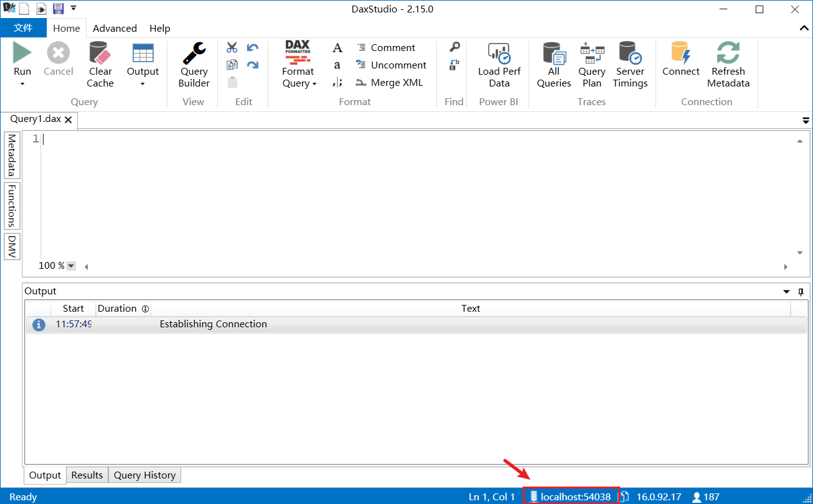Open Replace with the icon below Find
This screenshot has width=813, height=504.
pos(454,65)
